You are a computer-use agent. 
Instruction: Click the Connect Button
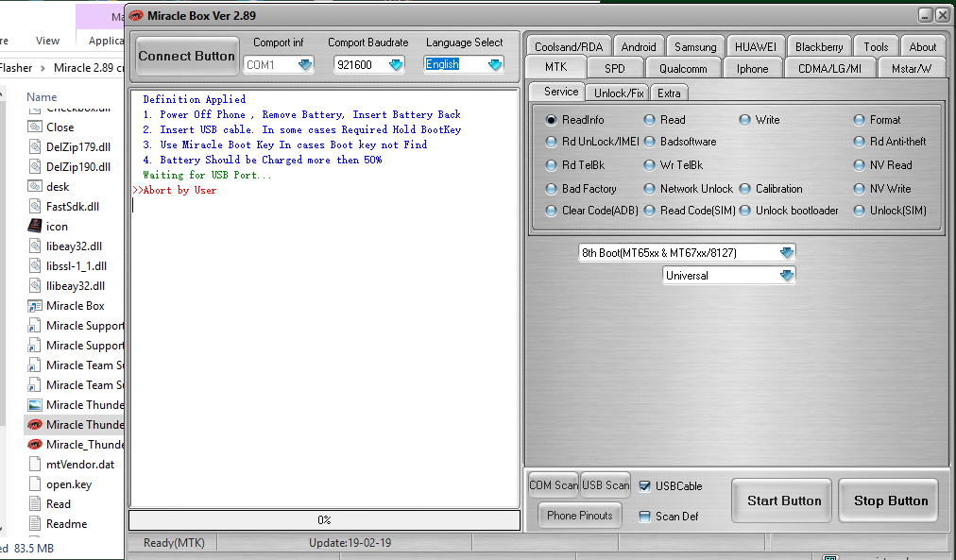186,56
